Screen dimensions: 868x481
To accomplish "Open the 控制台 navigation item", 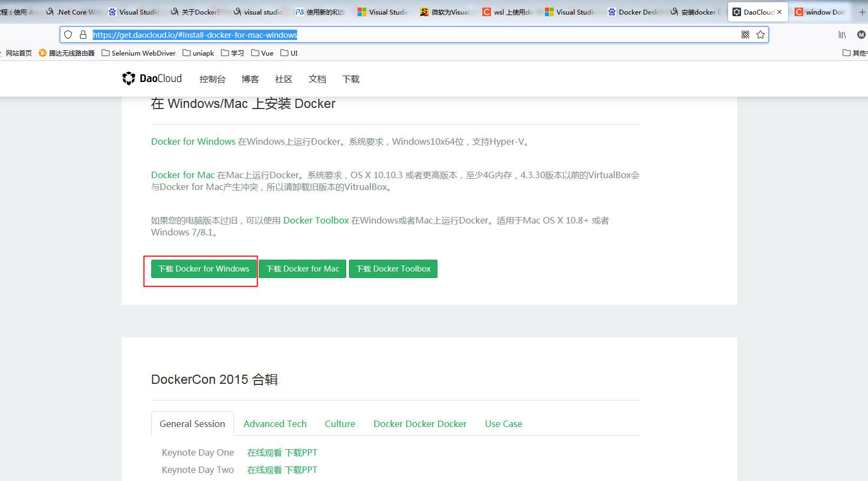I will pyautogui.click(x=212, y=79).
